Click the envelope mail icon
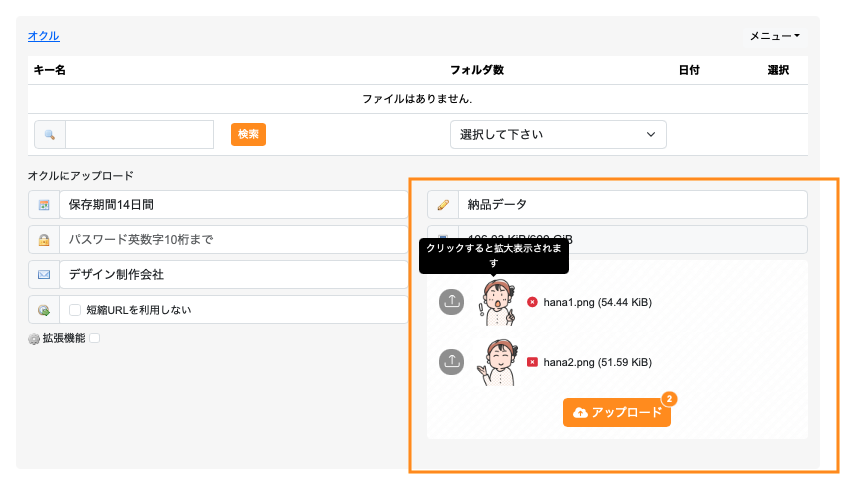This screenshot has height=493, width=858. [x=44, y=275]
